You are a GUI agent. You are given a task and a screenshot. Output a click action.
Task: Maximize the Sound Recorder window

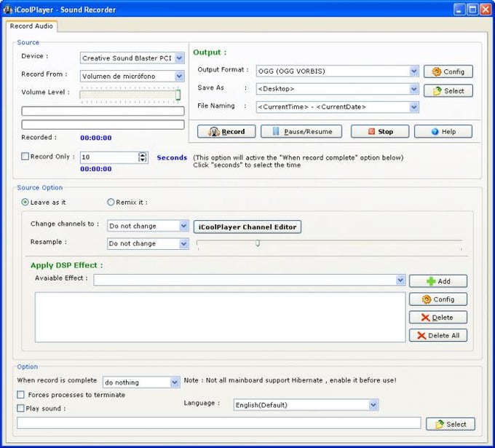[x=472, y=9]
